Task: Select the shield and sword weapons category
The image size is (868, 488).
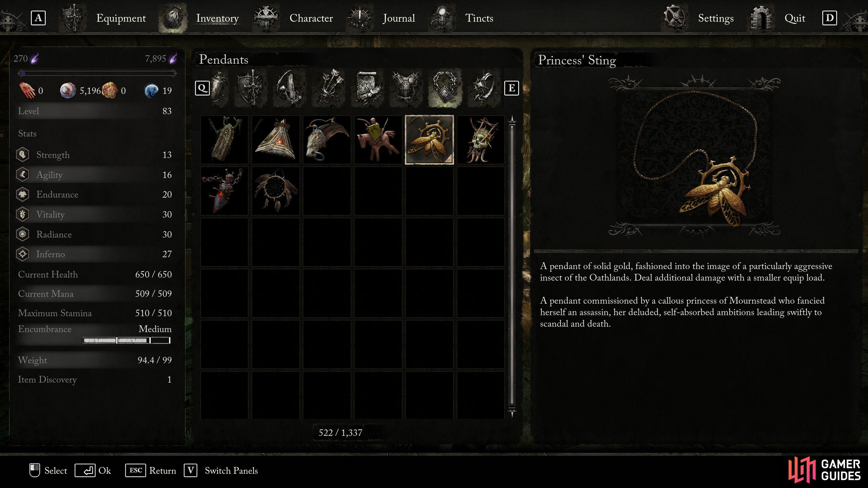Action: coord(250,87)
